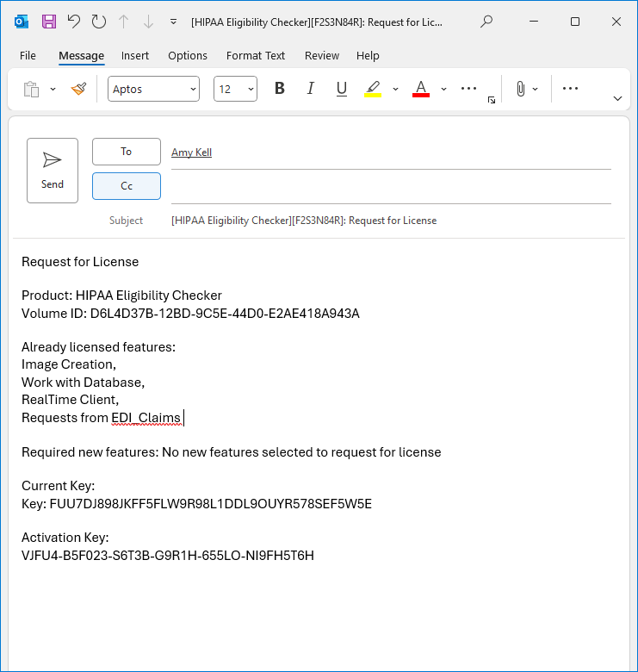The width and height of the screenshot is (638, 672).
Task: Open more ribbon commands ellipsis
Action: (x=570, y=88)
